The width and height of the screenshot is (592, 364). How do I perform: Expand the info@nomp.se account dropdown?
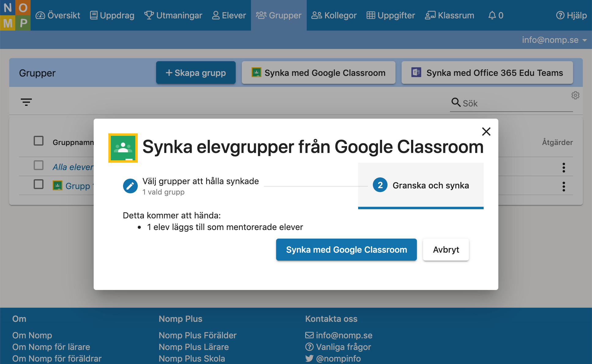click(x=554, y=40)
